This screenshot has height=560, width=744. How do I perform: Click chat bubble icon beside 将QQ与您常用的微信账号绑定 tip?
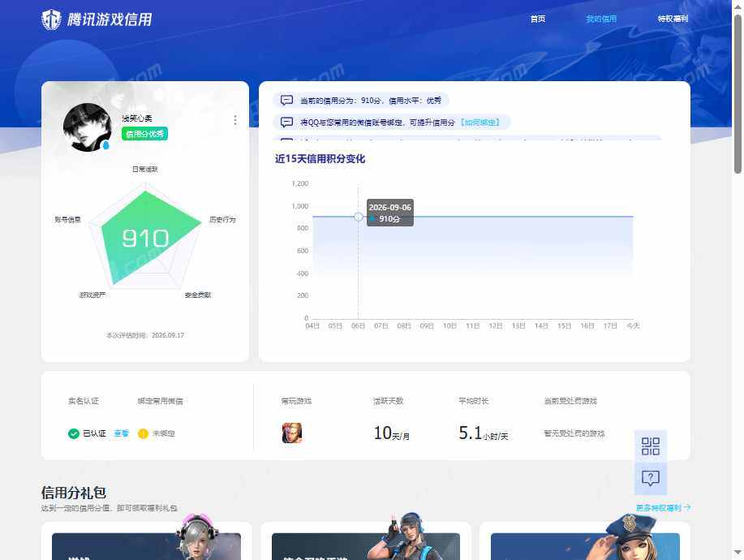point(286,123)
